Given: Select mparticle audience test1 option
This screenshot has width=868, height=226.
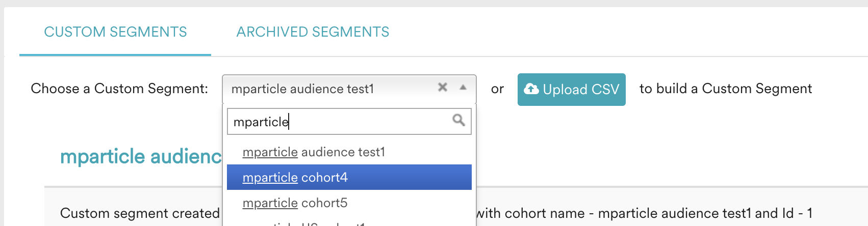Looking at the screenshot, I should pos(349,152).
